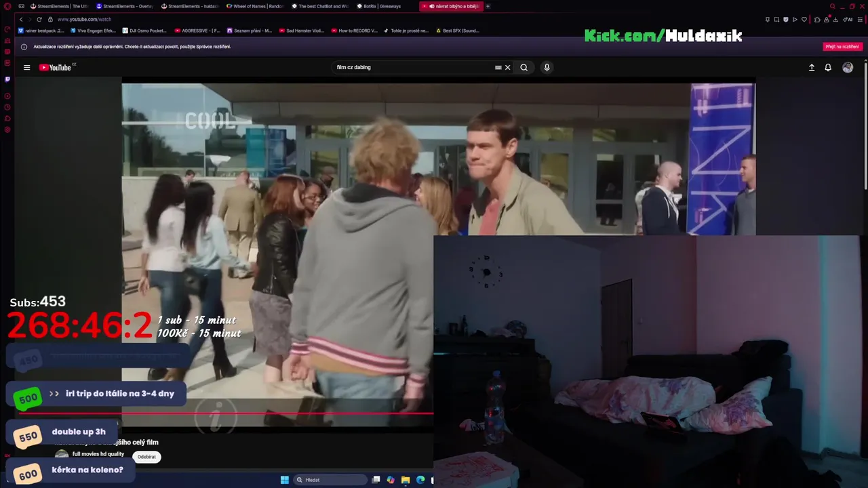Open bookmark 'Best SFX (Sound...'
Viewport: 868px width, 488px height.
pos(458,30)
